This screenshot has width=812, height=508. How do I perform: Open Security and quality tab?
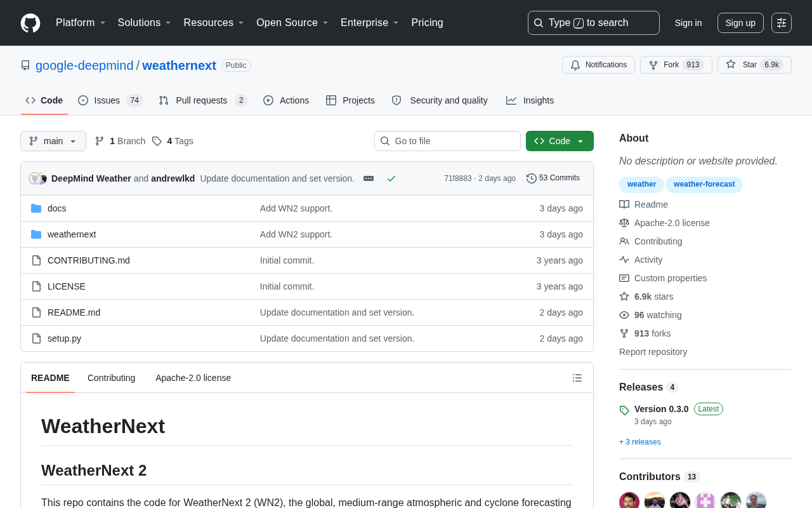point(440,100)
